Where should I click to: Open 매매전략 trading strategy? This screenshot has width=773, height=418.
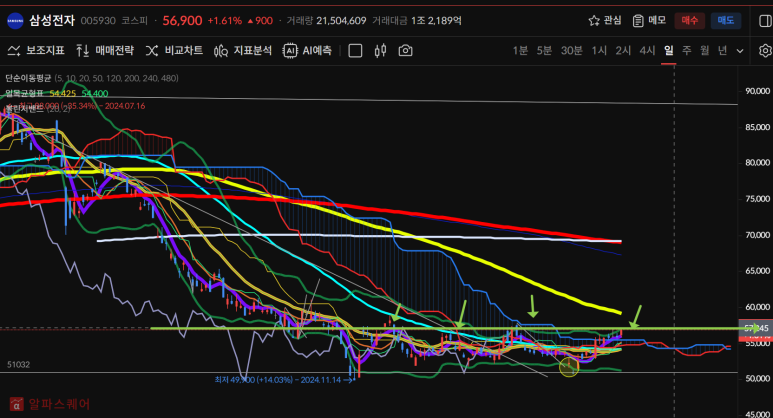coord(105,50)
